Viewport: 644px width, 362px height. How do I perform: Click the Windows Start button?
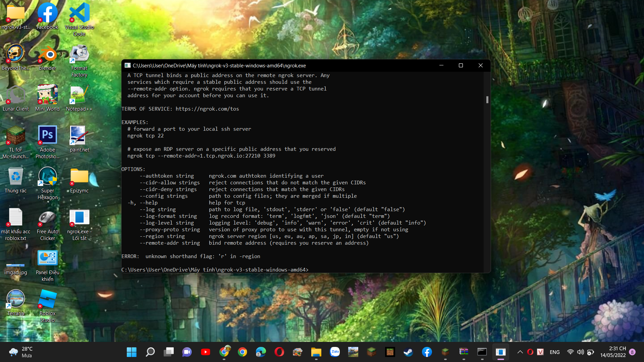131,352
